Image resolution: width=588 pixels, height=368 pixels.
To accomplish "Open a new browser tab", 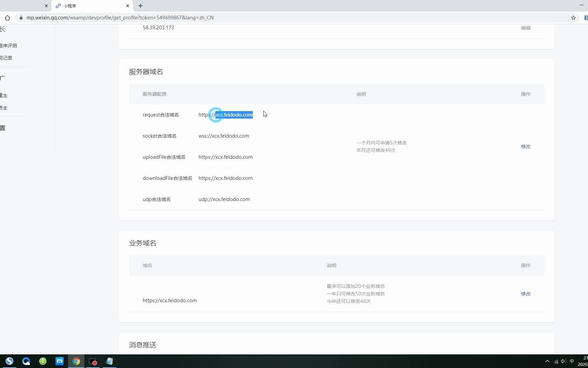I will 141,6.
